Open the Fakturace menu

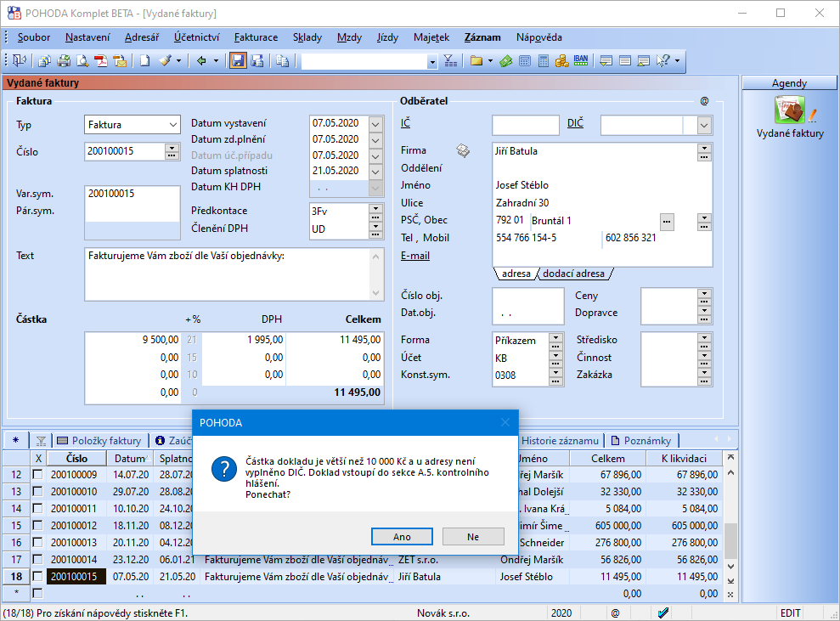pos(256,37)
